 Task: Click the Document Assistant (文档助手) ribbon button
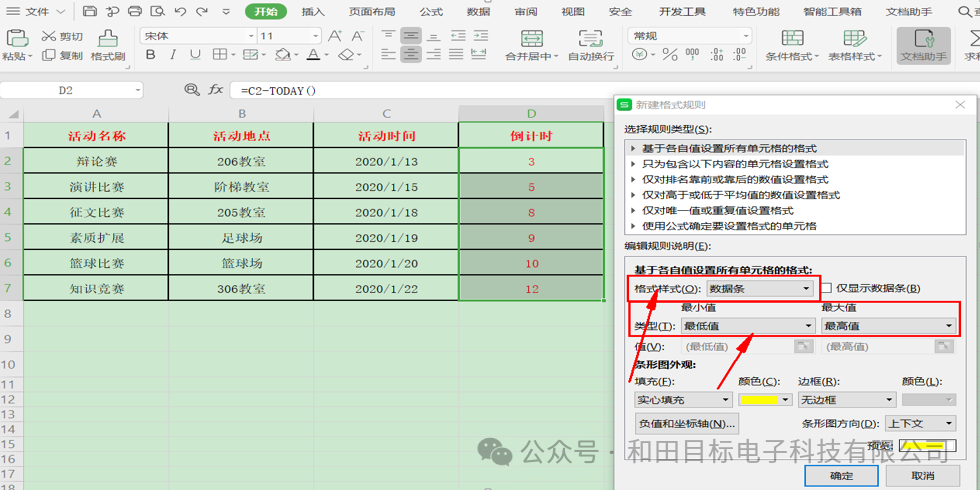point(924,46)
